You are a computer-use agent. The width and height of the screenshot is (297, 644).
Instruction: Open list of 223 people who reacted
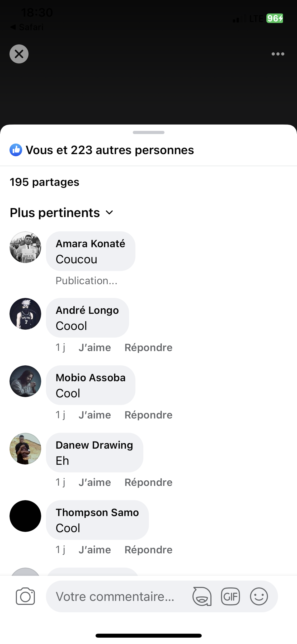pyautogui.click(x=110, y=150)
